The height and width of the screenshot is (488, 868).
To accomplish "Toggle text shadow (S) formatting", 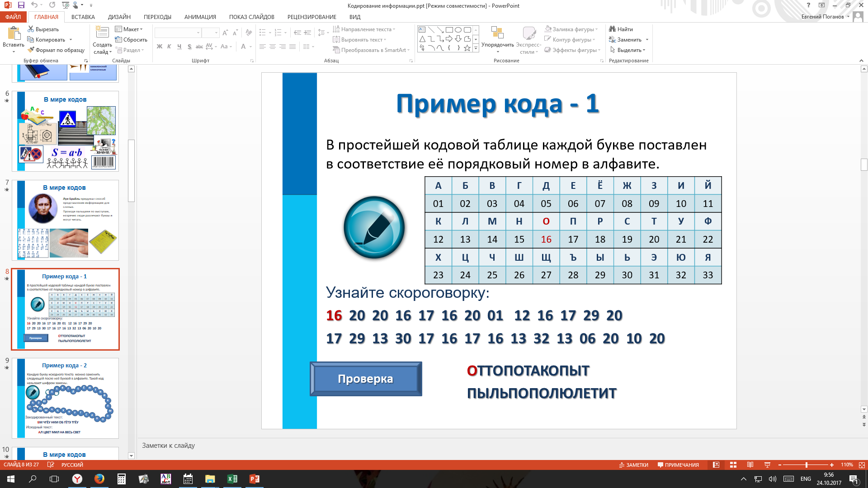I will coord(189,47).
